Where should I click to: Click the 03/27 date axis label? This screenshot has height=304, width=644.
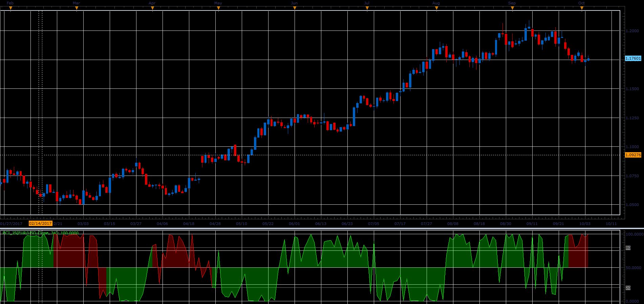136,224
